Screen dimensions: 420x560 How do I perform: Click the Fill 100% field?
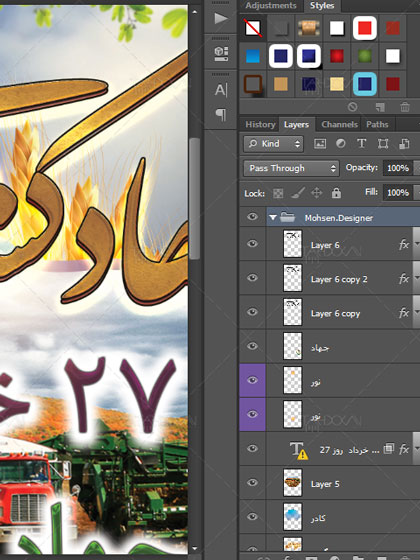398,192
